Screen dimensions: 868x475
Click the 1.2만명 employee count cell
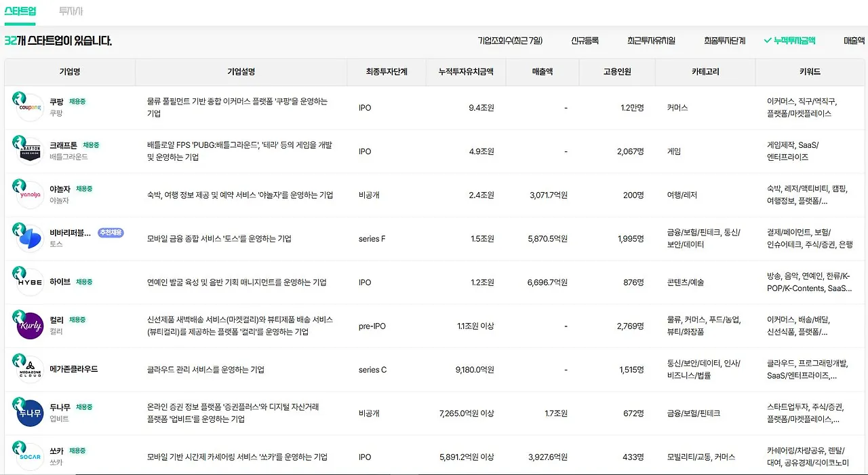click(632, 108)
